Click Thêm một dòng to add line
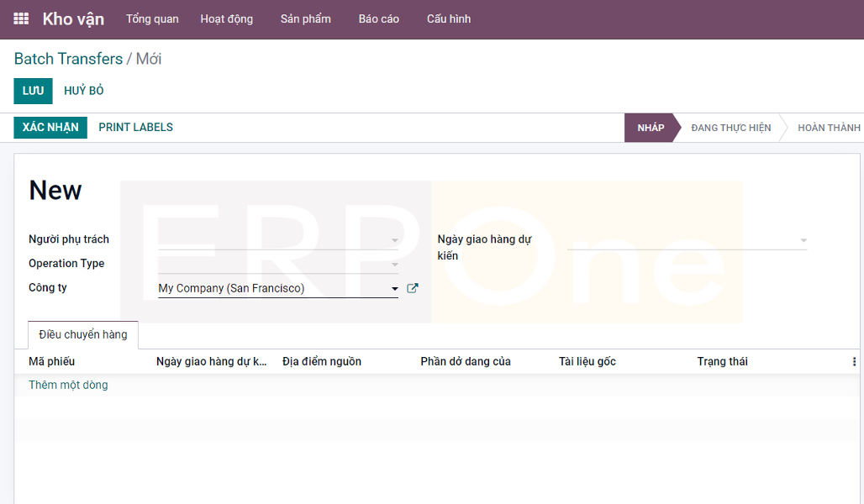The height and width of the screenshot is (504, 864). coord(68,385)
